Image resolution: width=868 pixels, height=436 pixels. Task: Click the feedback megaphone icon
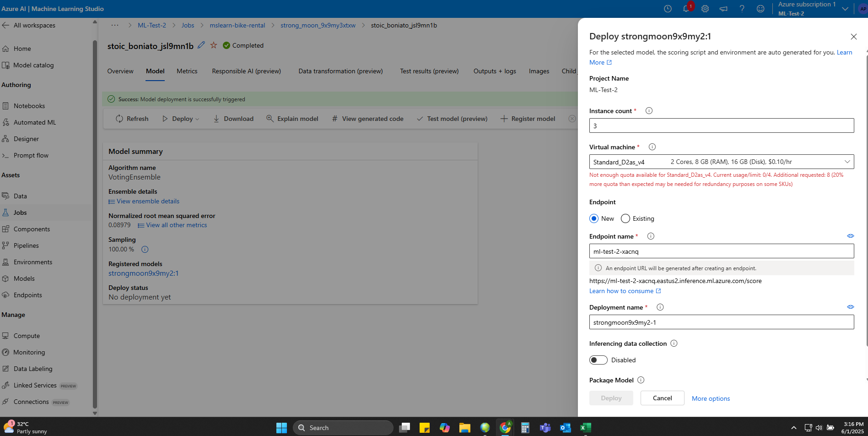pyautogui.click(x=723, y=9)
